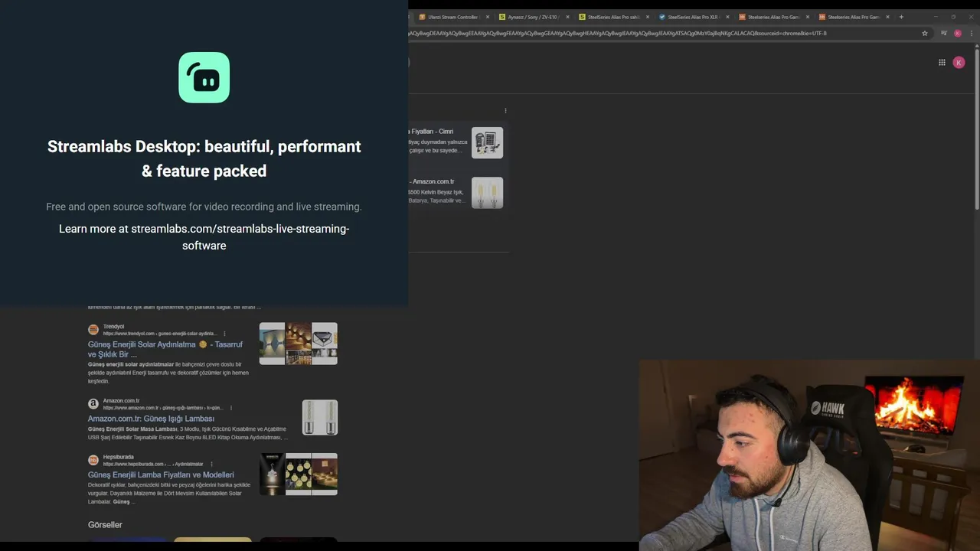Screen dimensions: 980x551
Task: Open the Hepsiburada lamps thumbnail
Action: [299, 474]
